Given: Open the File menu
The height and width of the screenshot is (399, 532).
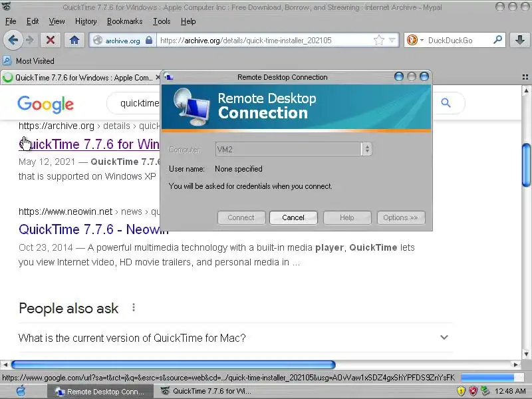Looking at the screenshot, I should 11,21.
